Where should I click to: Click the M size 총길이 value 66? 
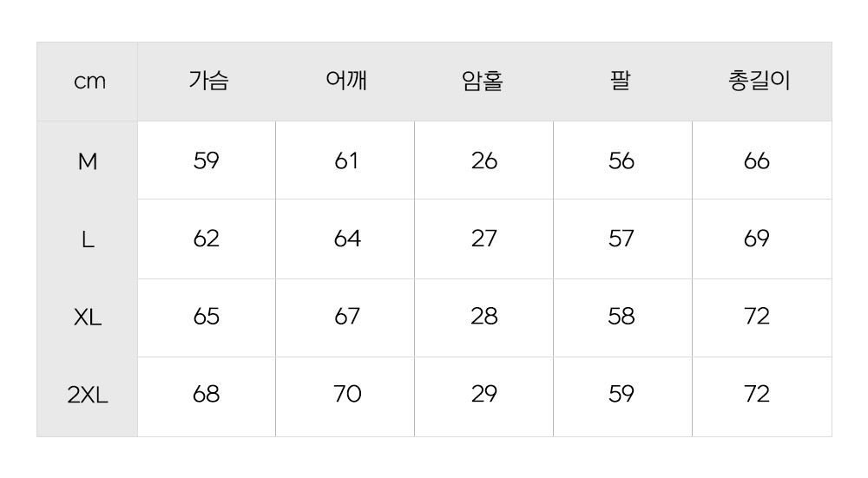757,161
